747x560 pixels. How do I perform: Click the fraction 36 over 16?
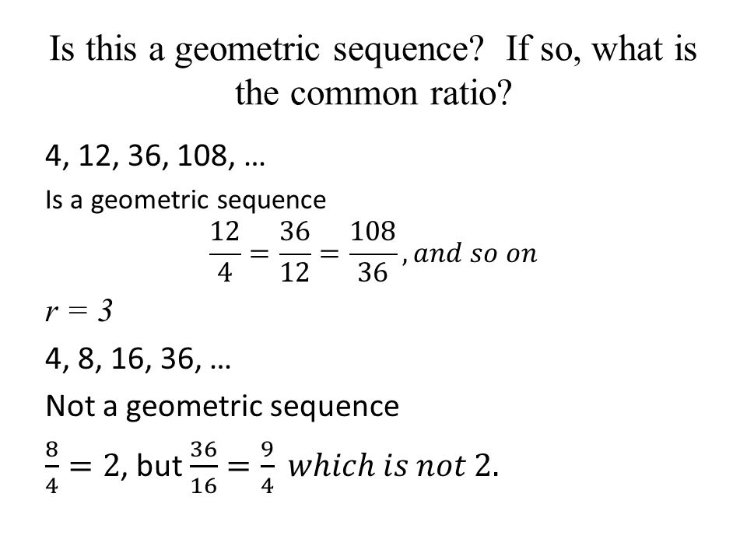tap(204, 467)
